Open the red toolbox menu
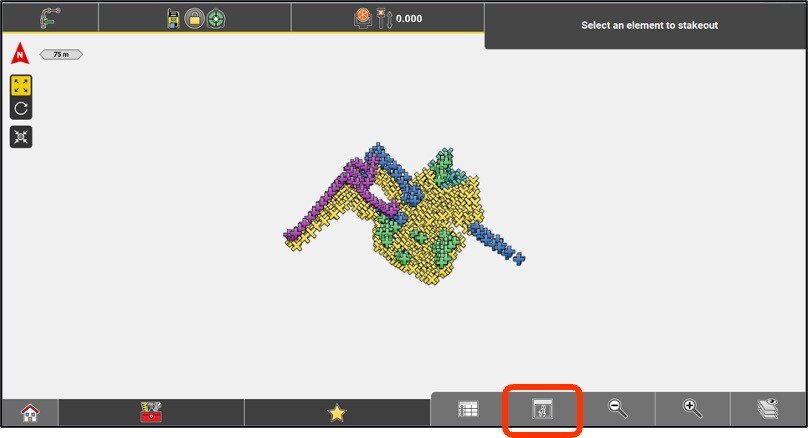The image size is (808, 438). coord(151,412)
